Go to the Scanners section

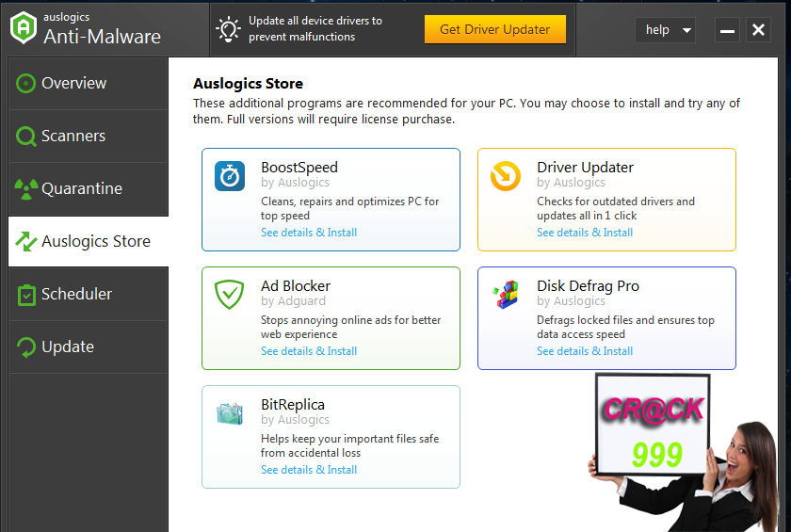pos(89,137)
